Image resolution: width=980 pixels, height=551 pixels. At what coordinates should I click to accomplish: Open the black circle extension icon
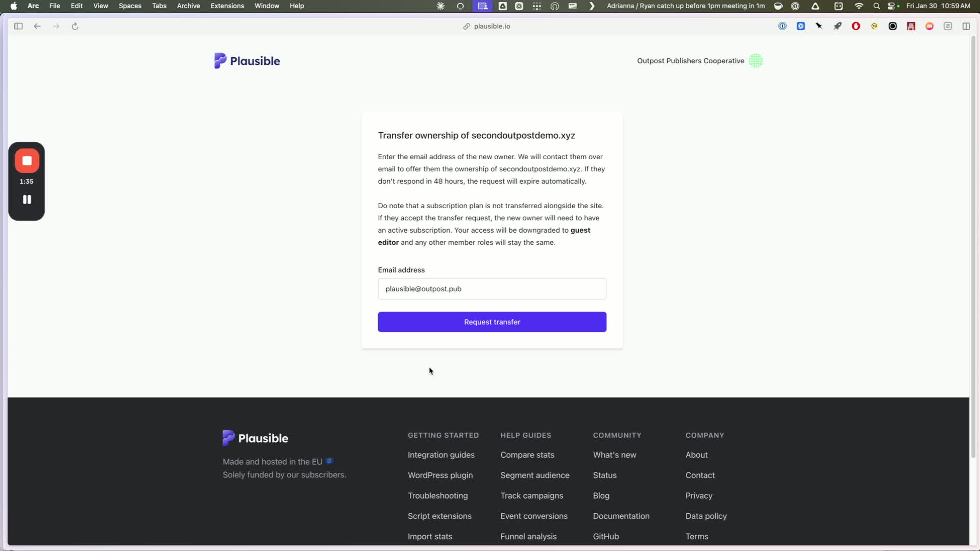point(893,26)
